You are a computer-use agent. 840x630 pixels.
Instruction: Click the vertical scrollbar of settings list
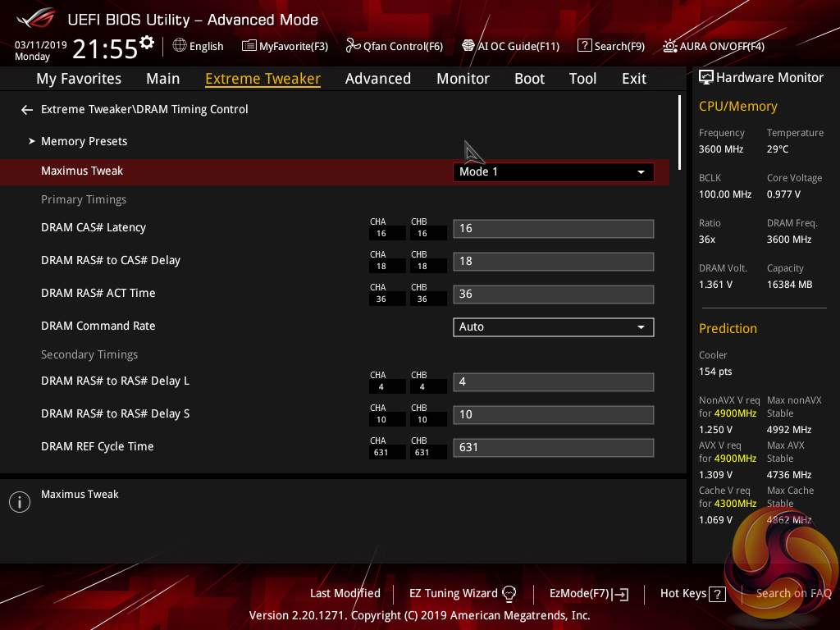pyautogui.click(x=679, y=131)
